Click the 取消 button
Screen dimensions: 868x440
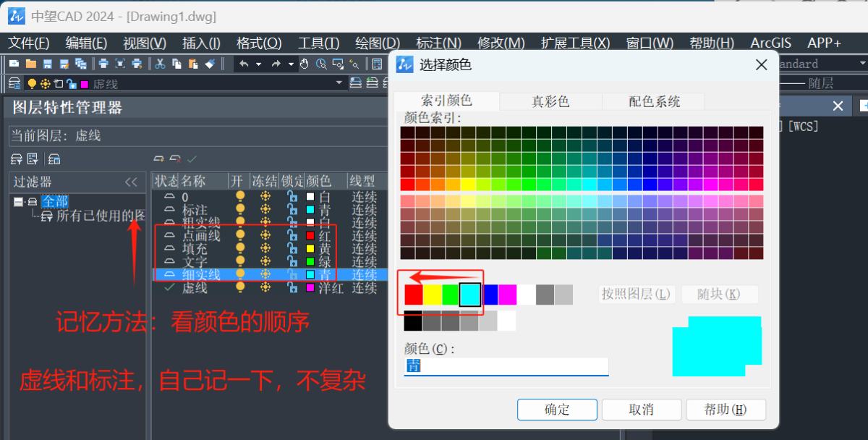click(641, 410)
